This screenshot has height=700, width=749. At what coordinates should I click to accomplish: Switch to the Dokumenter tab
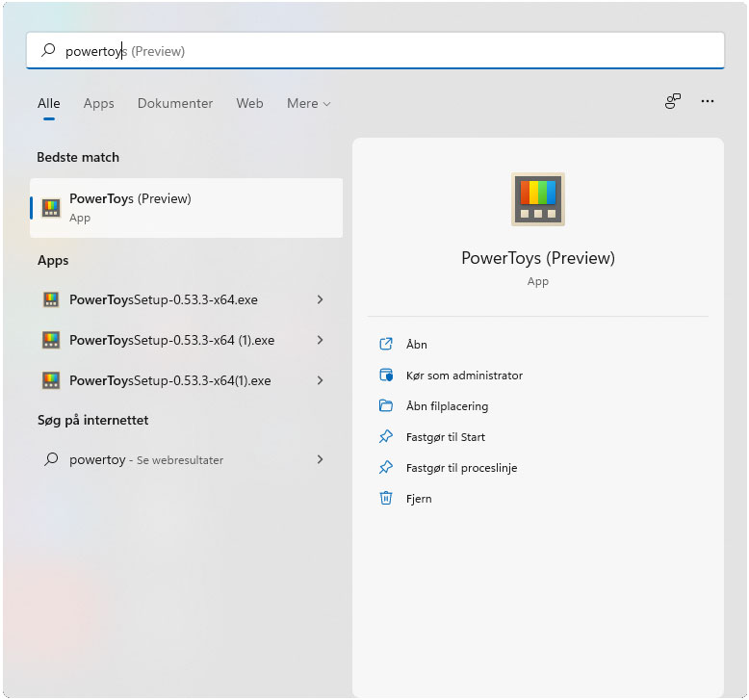[175, 103]
